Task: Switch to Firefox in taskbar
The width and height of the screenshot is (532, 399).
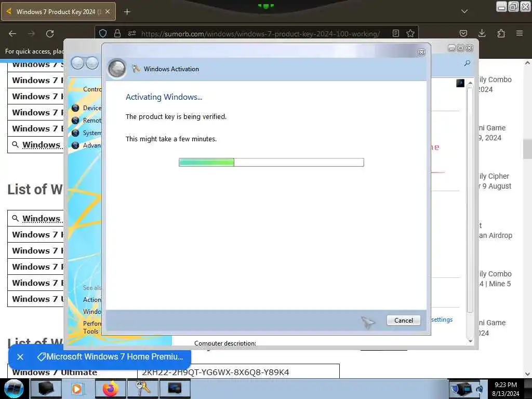Action: pyautogui.click(x=110, y=389)
